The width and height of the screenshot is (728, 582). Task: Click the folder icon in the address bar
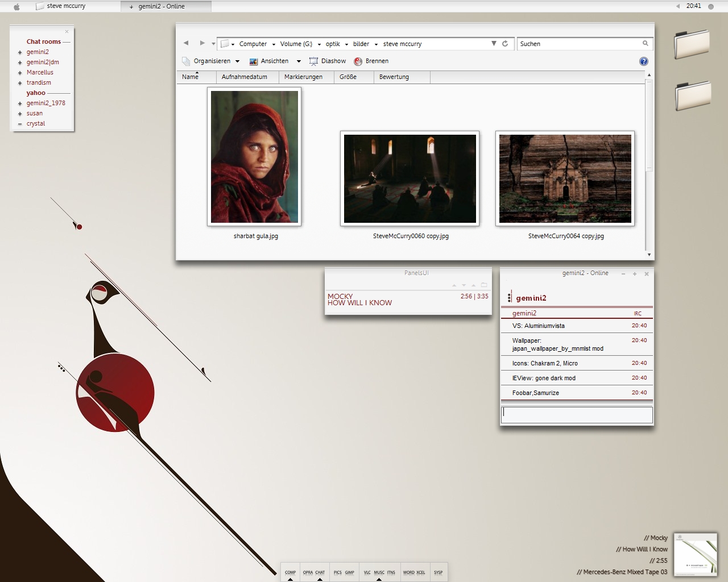coord(225,44)
